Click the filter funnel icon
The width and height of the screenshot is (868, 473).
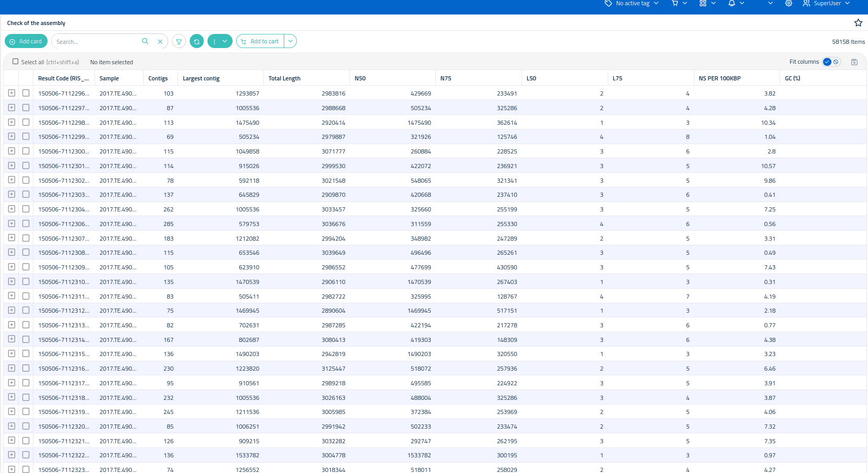pos(179,41)
